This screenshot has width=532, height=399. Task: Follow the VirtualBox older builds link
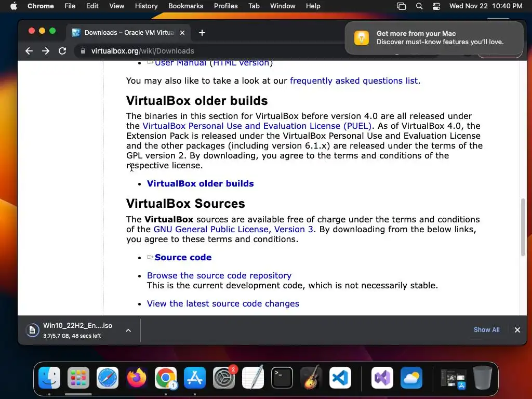(200, 183)
